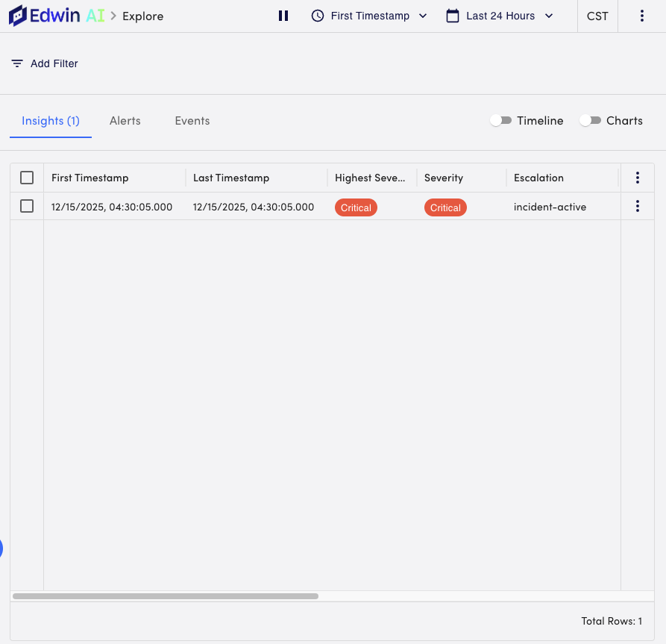Click the CST timezone button
666x644 pixels.
(597, 15)
